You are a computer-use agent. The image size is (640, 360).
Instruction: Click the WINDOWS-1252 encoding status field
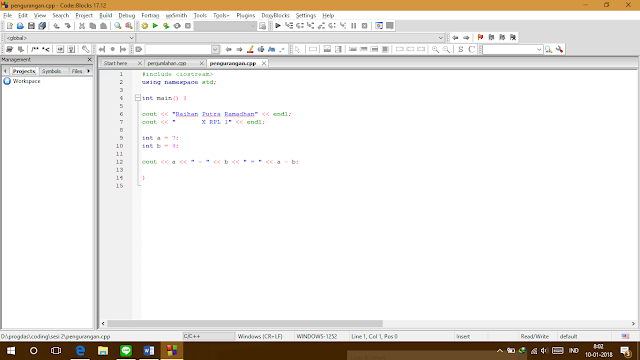[317, 336]
